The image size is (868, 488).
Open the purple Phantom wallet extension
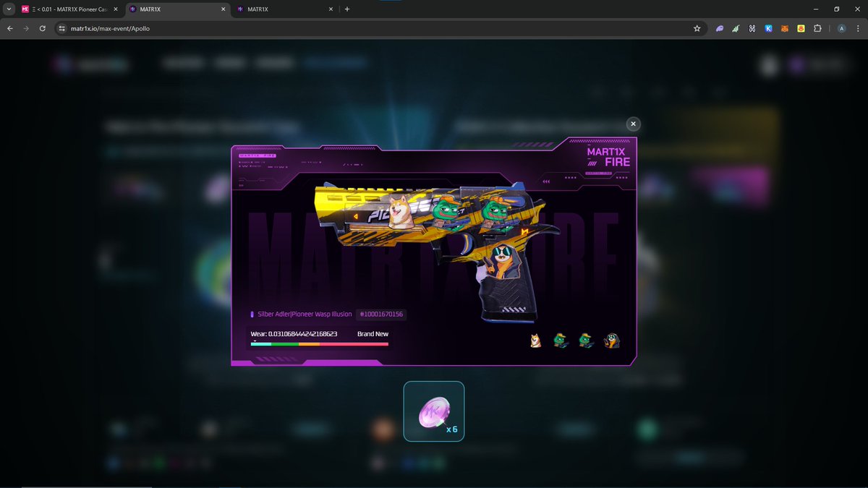click(x=720, y=28)
